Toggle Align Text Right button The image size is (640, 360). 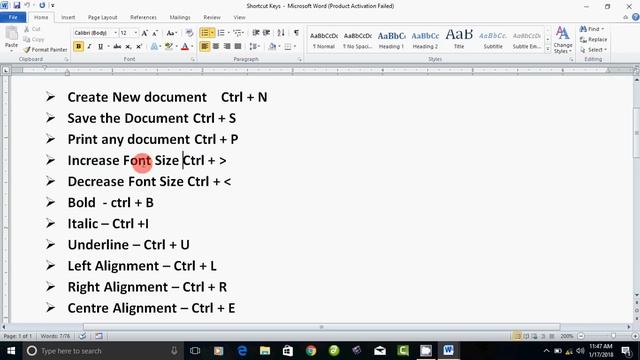(227, 47)
